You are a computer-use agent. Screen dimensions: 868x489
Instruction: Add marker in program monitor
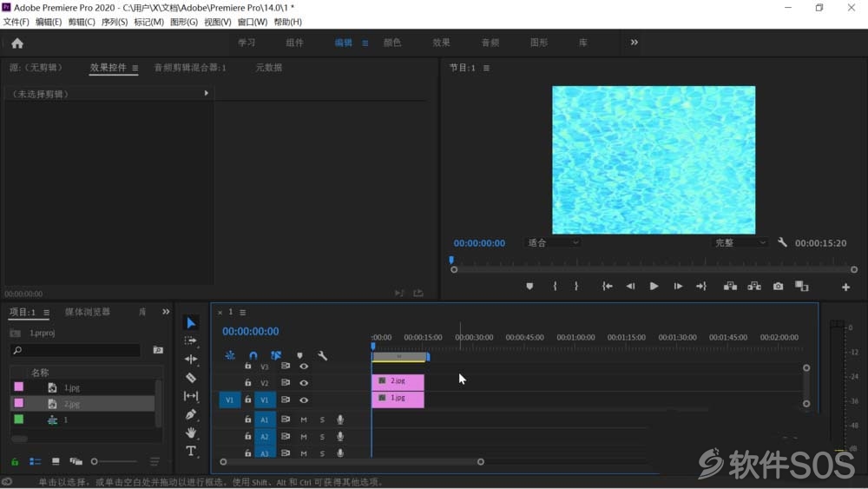(x=529, y=287)
